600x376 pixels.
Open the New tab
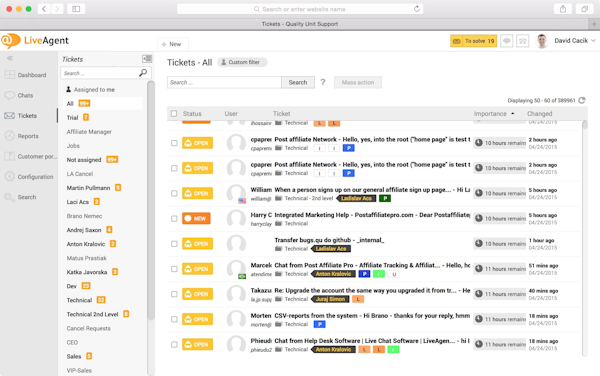coord(172,44)
